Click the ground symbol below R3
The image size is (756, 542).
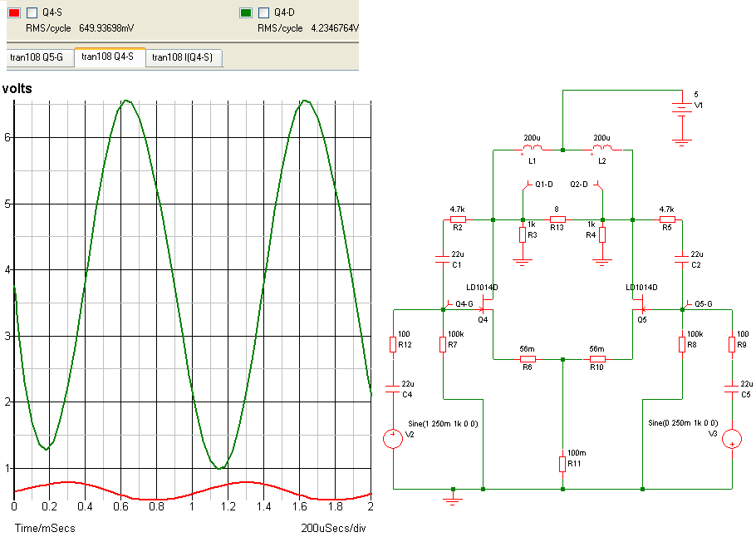[x=523, y=262]
